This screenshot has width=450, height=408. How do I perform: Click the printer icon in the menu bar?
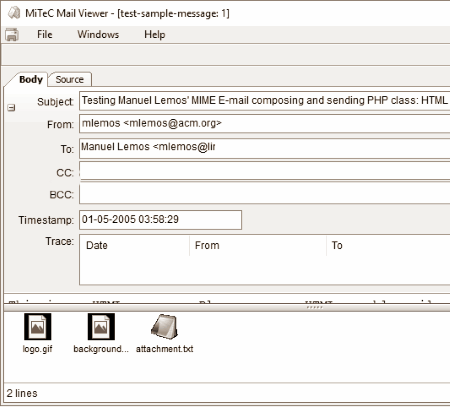pos(12,35)
